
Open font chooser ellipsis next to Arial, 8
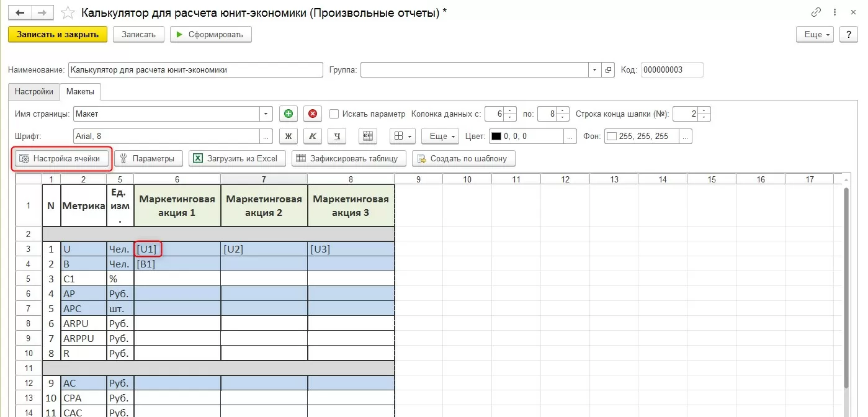tap(267, 136)
